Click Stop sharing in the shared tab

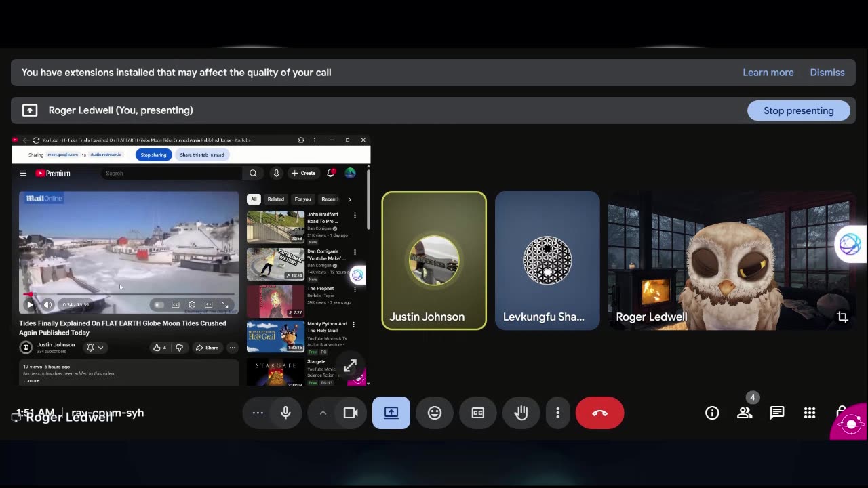[x=154, y=155]
